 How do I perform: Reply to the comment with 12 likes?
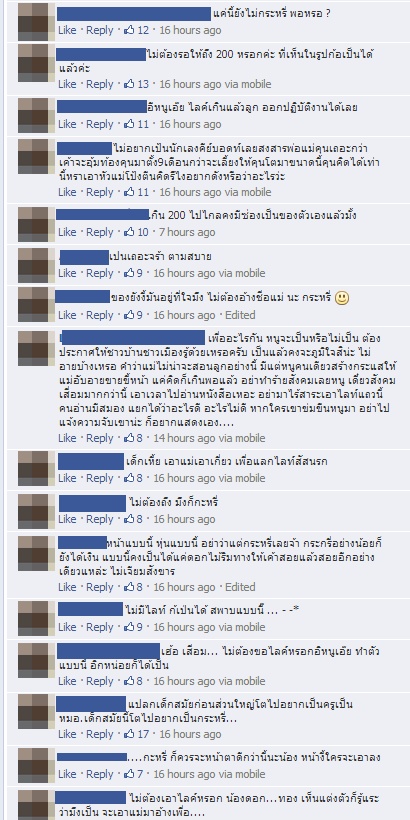[99, 30]
